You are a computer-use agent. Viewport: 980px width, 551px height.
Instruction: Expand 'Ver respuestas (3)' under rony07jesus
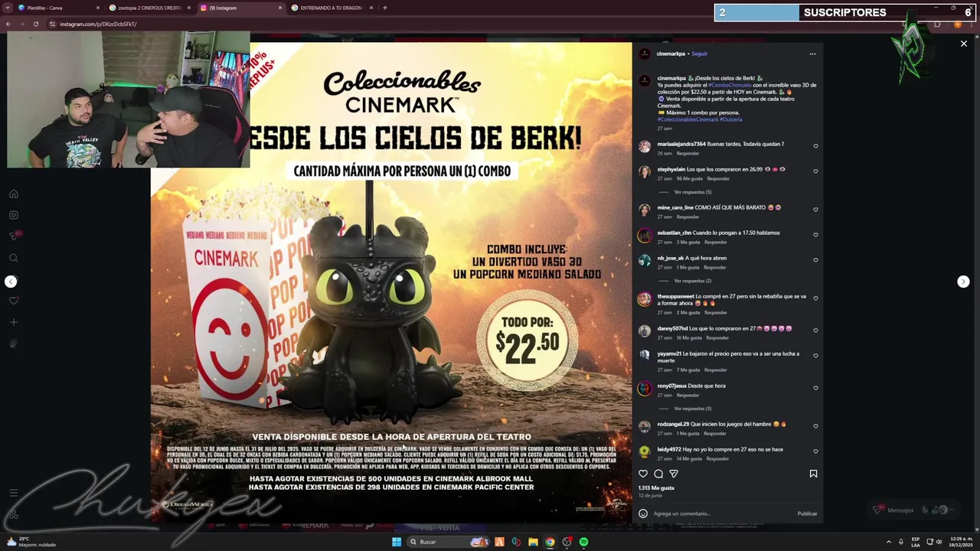692,409
